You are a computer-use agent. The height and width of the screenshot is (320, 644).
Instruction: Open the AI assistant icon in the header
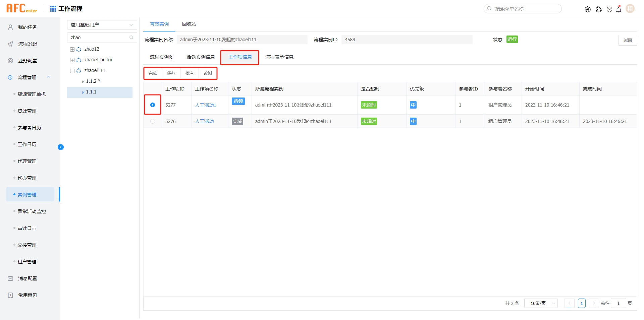(588, 9)
